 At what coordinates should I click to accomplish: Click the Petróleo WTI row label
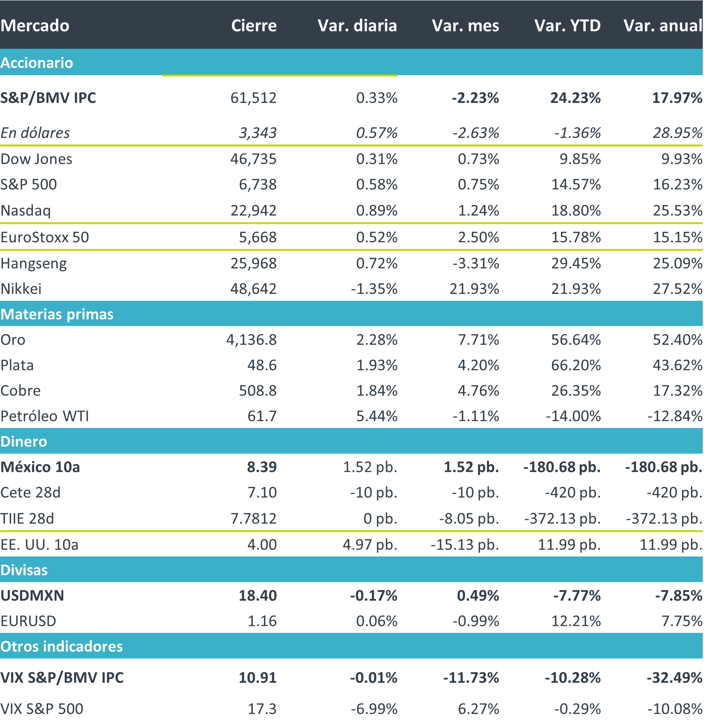[x=45, y=416]
